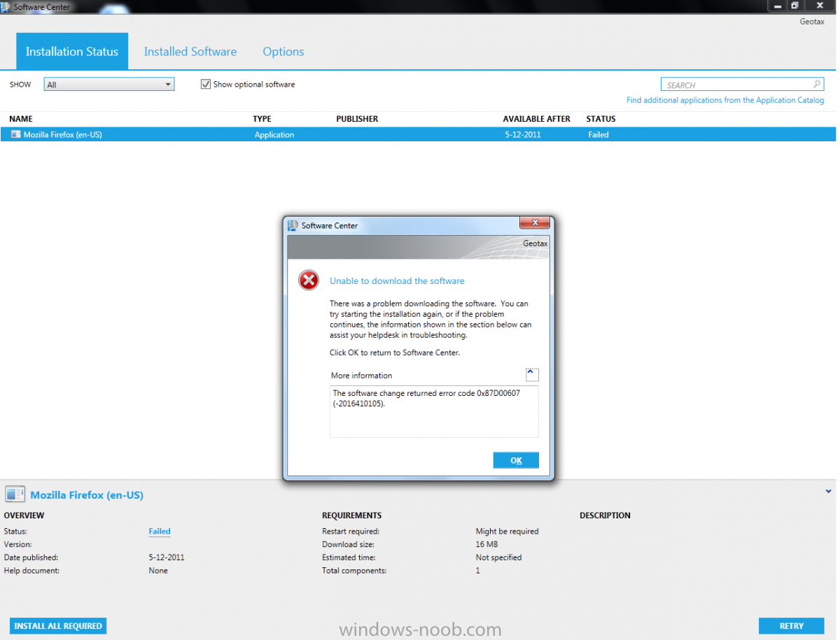Click the Application type cell
The image size is (840, 640).
tap(274, 134)
